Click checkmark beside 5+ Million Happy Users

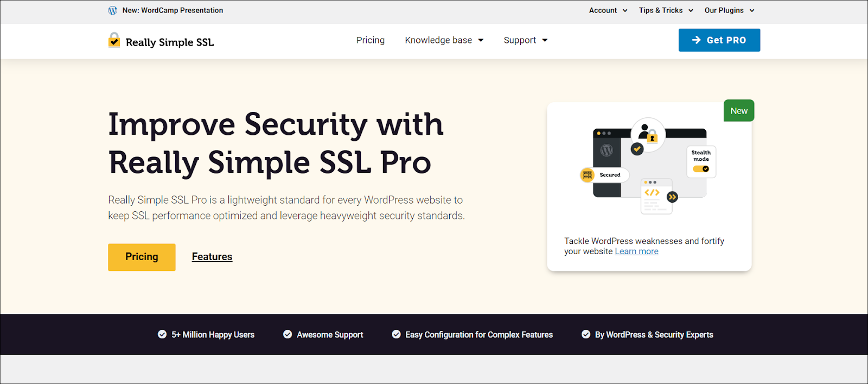click(162, 335)
